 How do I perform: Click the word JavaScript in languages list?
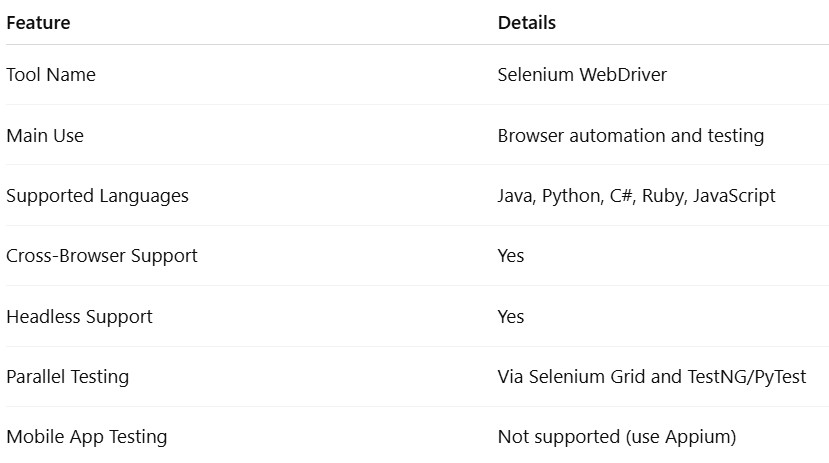pos(734,196)
